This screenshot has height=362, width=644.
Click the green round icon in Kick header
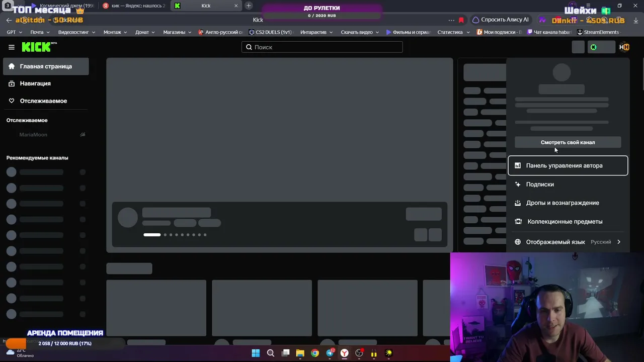[594, 47]
